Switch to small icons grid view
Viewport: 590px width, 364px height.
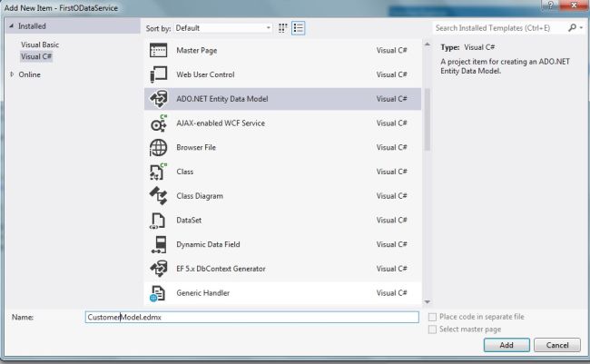click(282, 28)
